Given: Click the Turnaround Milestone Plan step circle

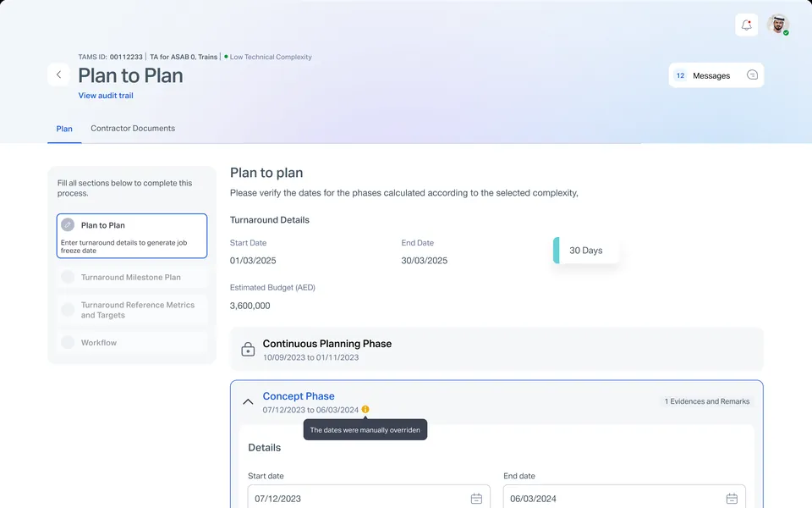Looking at the screenshot, I should click(68, 277).
